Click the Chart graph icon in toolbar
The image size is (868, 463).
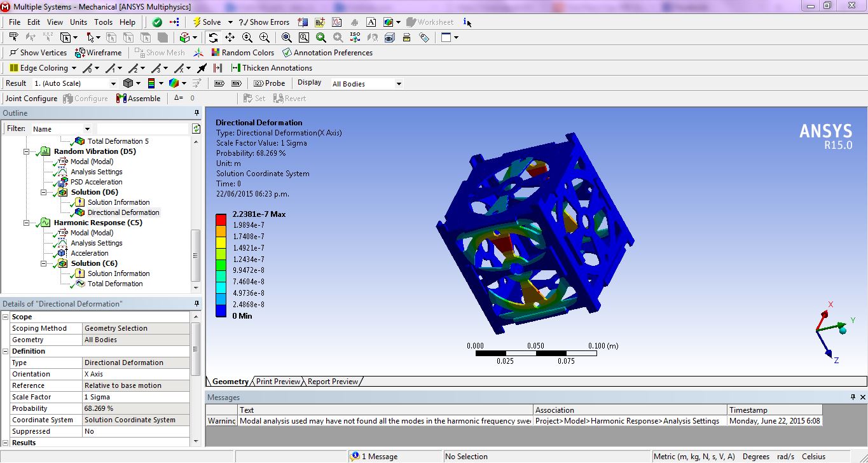(338, 22)
